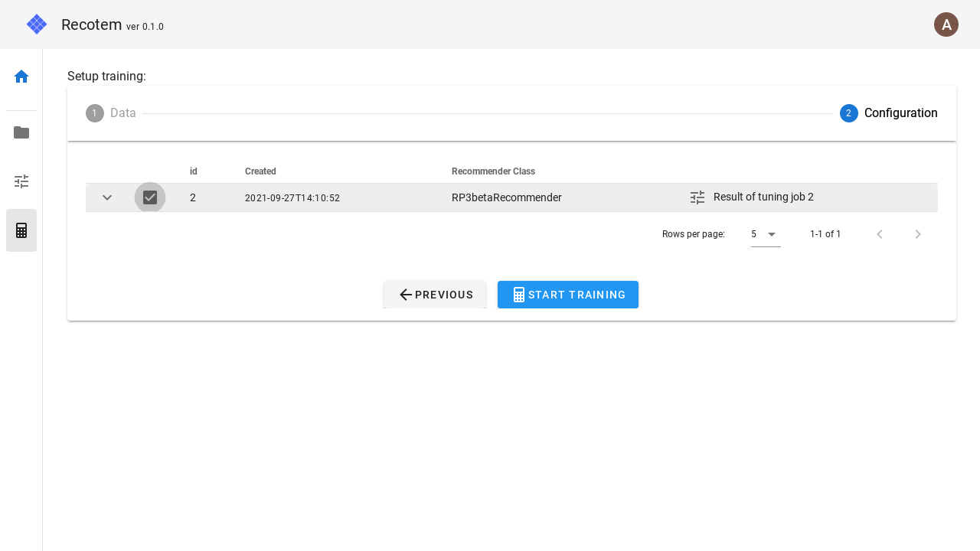The width and height of the screenshot is (980, 551).
Task: Go to next table page arrow
Action: (x=918, y=234)
